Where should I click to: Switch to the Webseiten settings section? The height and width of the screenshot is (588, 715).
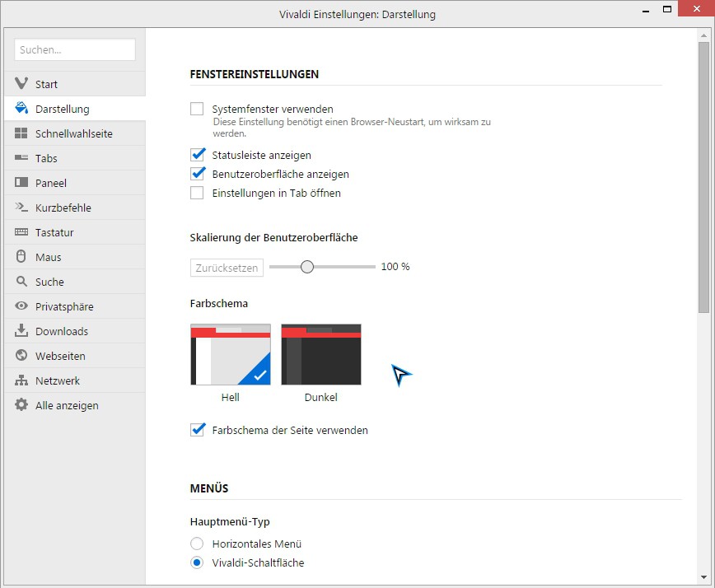[x=60, y=356]
